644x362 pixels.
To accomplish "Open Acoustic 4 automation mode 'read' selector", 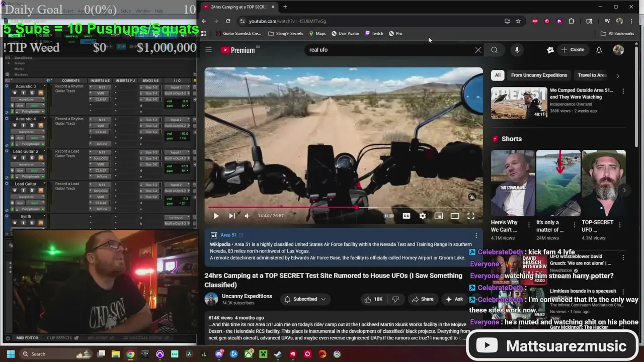I will point(34,138).
